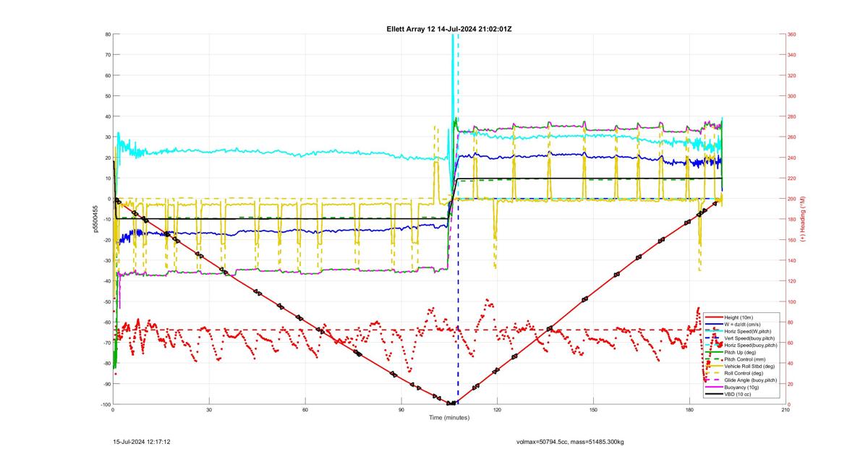
Task: Click the 'Time (minutes)' x-axis label
Action: 449,417
